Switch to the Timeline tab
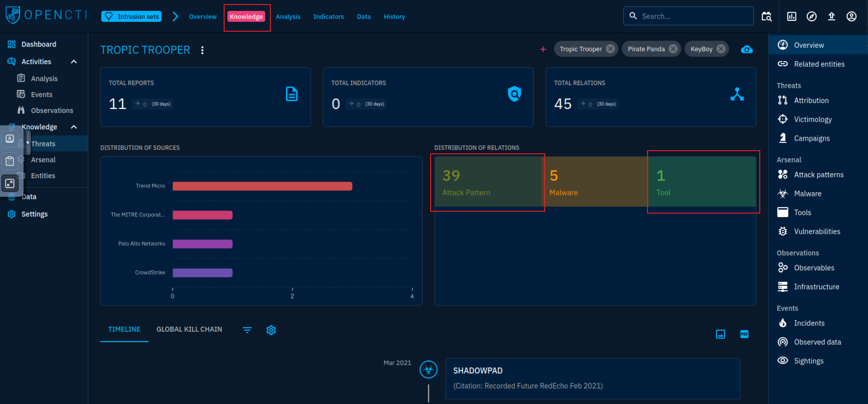 tap(124, 329)
